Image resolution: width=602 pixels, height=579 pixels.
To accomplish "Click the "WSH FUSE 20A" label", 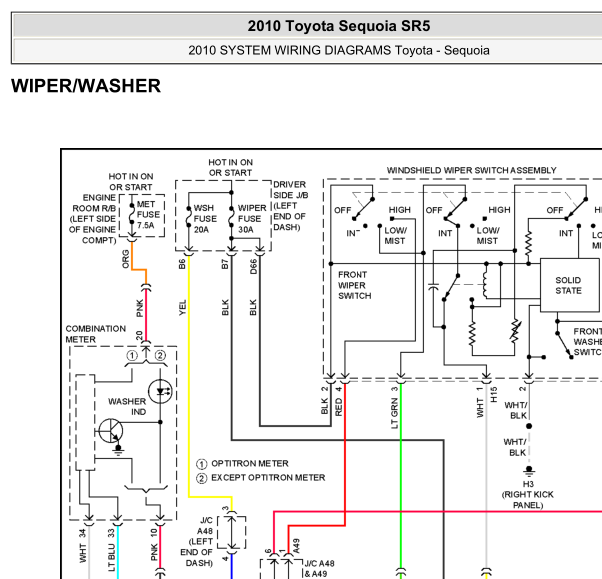I will pyautogui.click(x=205, y=219).
